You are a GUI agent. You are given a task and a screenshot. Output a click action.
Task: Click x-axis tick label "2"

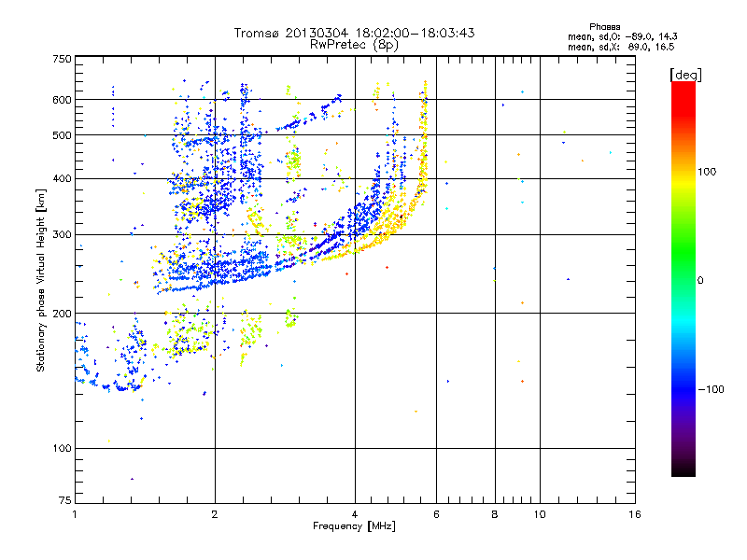(x=215, y=514)
